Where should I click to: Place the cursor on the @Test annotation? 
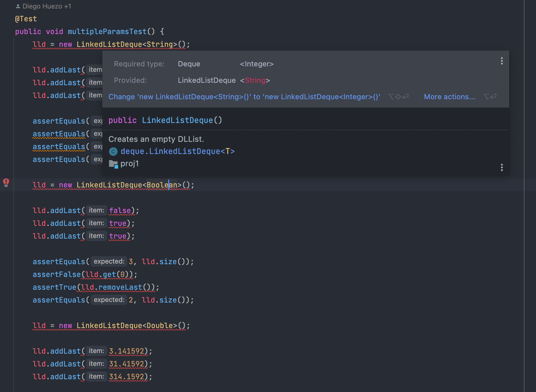(x=26, y=19)
